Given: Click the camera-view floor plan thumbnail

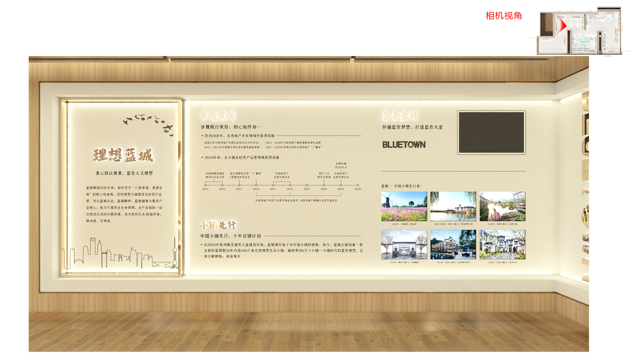Looking at the screenshot, I should [x=579, y=31].
